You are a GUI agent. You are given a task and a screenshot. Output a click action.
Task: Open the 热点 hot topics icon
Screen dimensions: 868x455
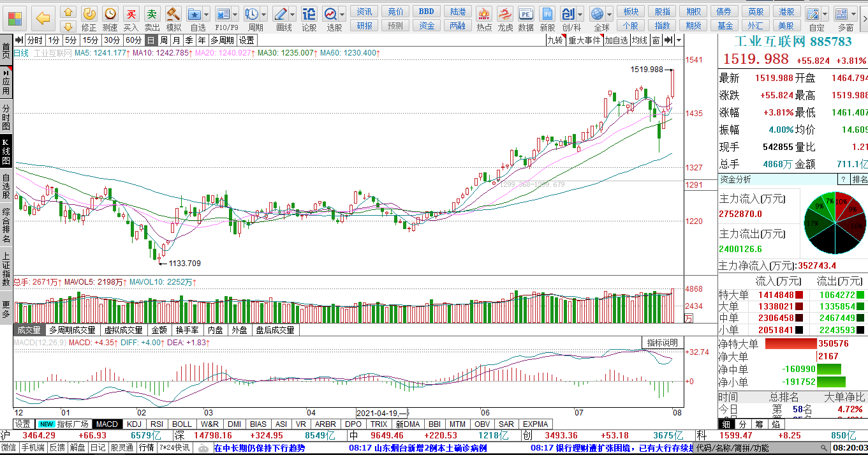tap(485, 17)
